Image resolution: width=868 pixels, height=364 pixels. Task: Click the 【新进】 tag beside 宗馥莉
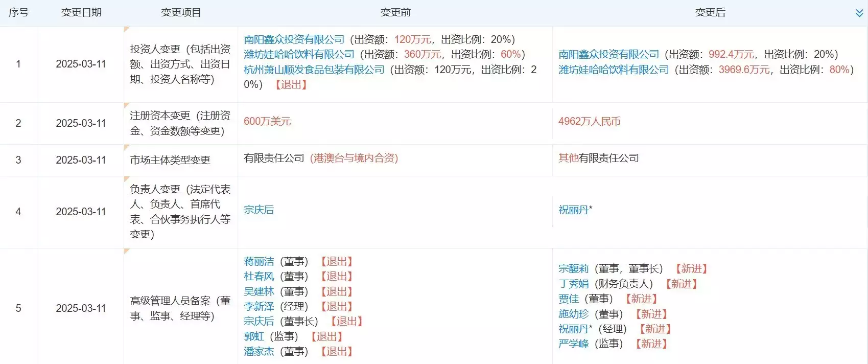click(692, 269)
